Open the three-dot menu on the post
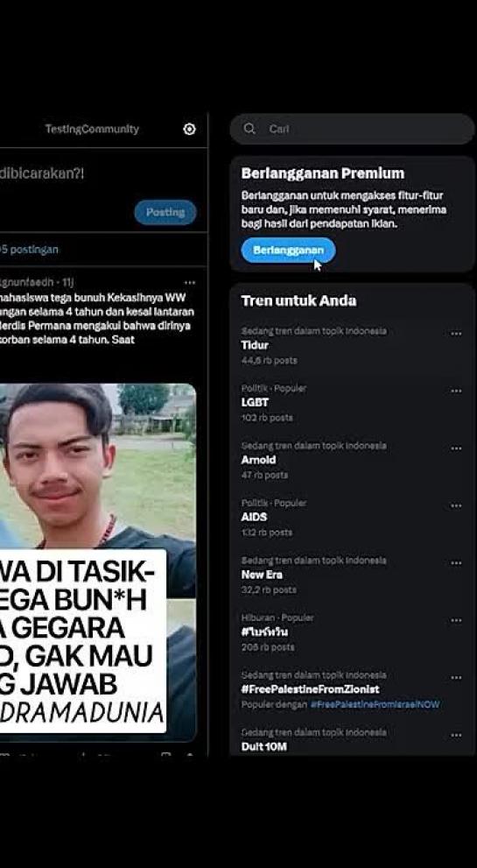Viewport: 477px width, 868px height. [190, 282]
